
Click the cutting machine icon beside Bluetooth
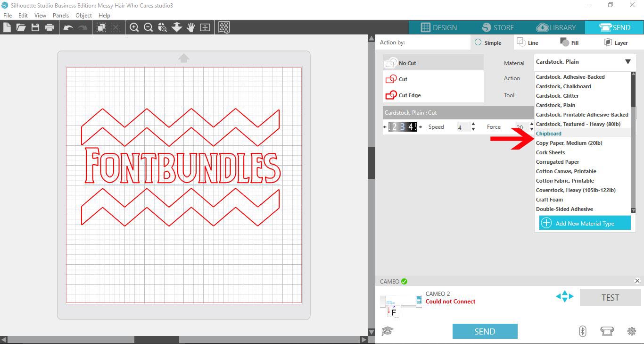[606, 331]
